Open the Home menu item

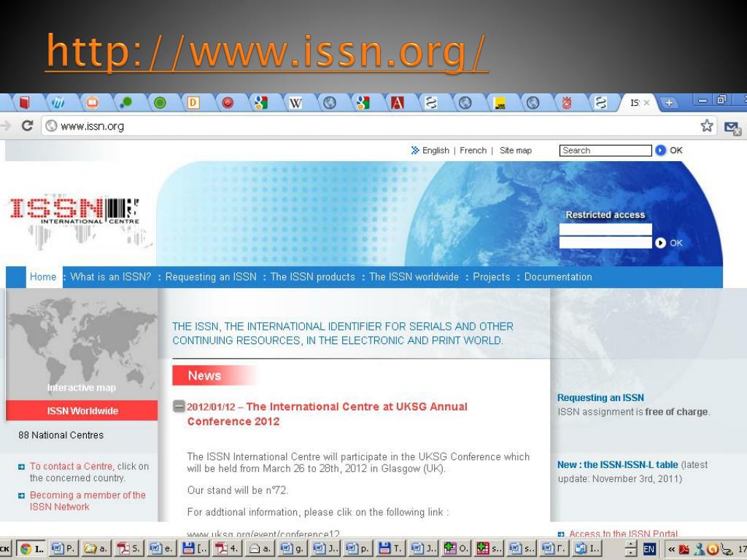point(43,276)
